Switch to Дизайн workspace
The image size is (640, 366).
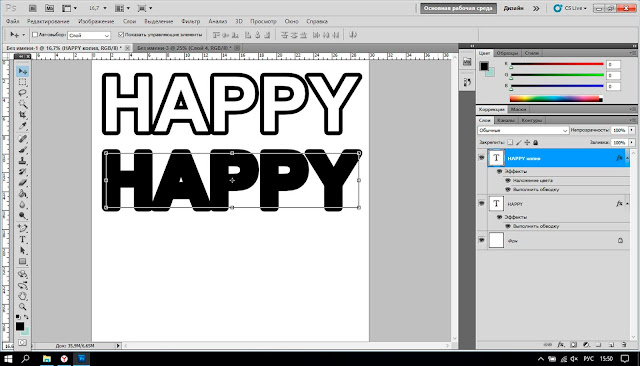pyautogui.click(x=513, y=8)
